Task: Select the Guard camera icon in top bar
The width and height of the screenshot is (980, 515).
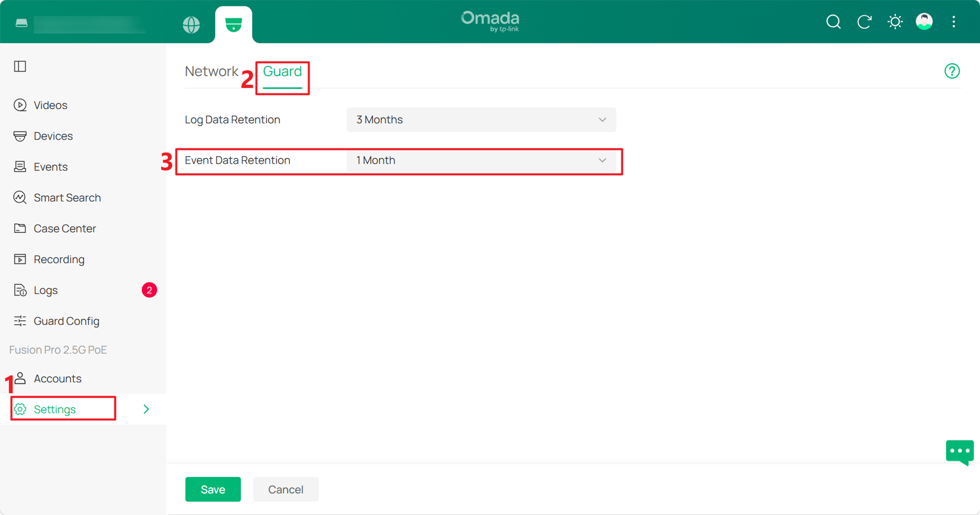Action: [x=234, y=24]
